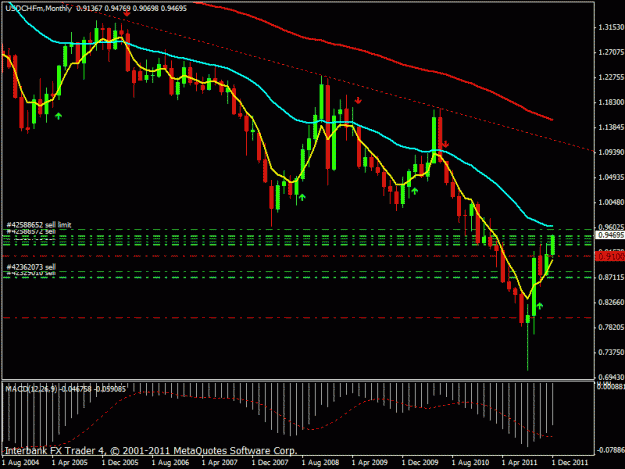625x469 pixels.
Task: Click the OHLC value 0.94695 in the header
Action: (174, 8)
